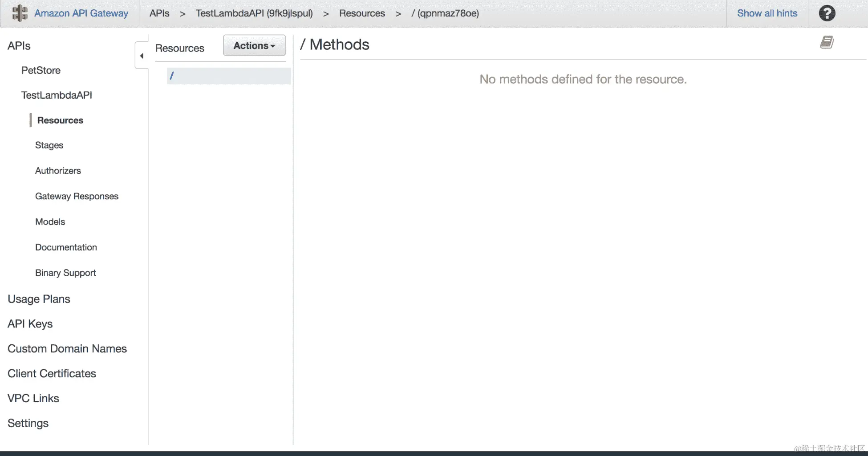The width and height of the screenshot is (868, 456).
Task: Open Custom Domain Names
Action: [x=67, y=349]
